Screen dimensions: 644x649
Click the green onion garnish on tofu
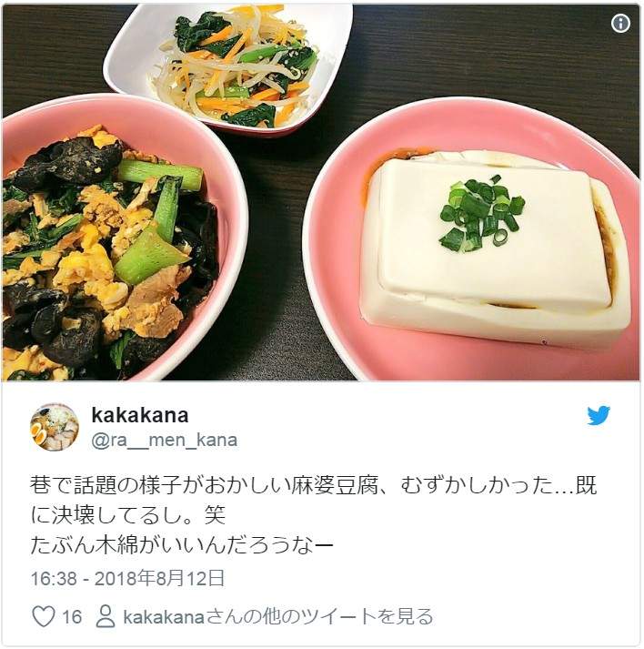coord(481,215)
